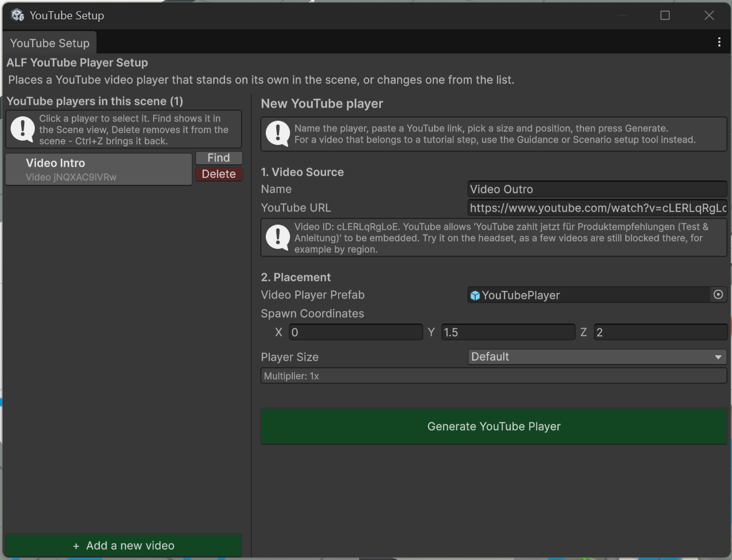Click Add a new video button
The image size is (732, 560).
(124, 546)
